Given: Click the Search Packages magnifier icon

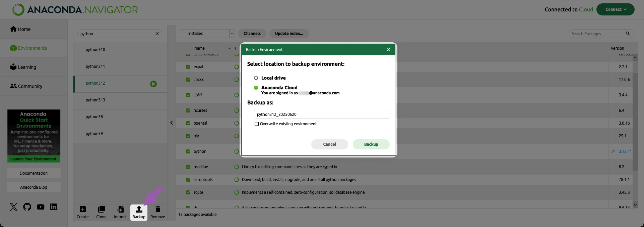Looking at the screenshot, I should pyautogui.click(x=628, y=34).
